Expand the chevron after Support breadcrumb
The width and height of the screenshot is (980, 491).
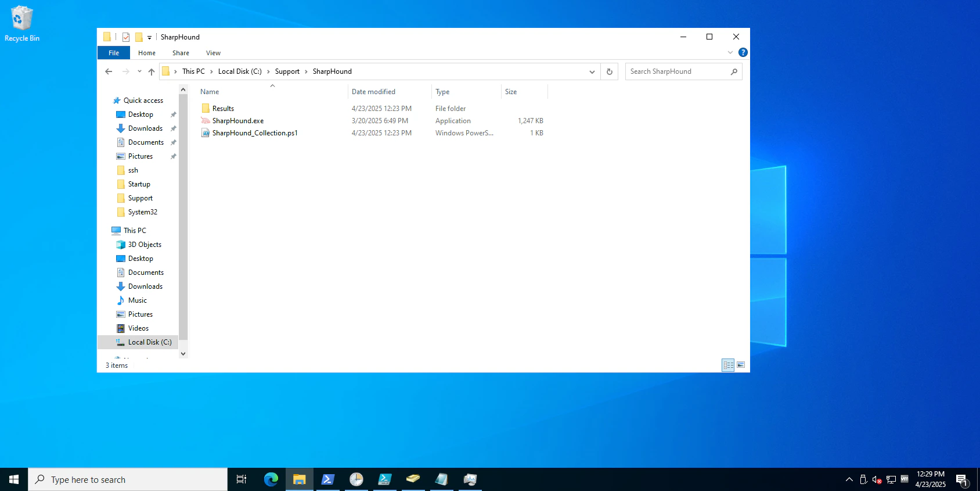point(306,71)
